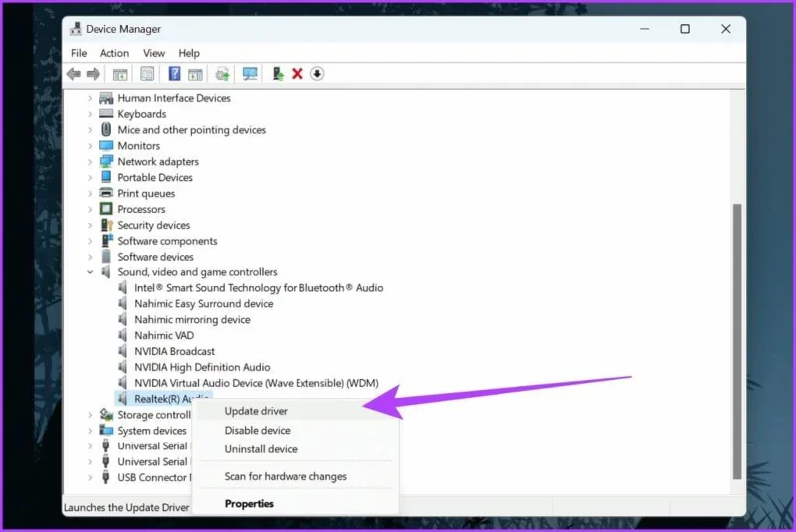
Task: Click the Portable Devices icon
Action: (106, 177)
